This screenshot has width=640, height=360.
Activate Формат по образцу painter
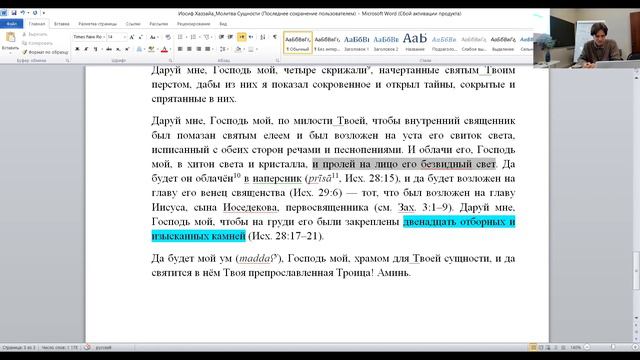pyautogui.click(x=45, y=52)
